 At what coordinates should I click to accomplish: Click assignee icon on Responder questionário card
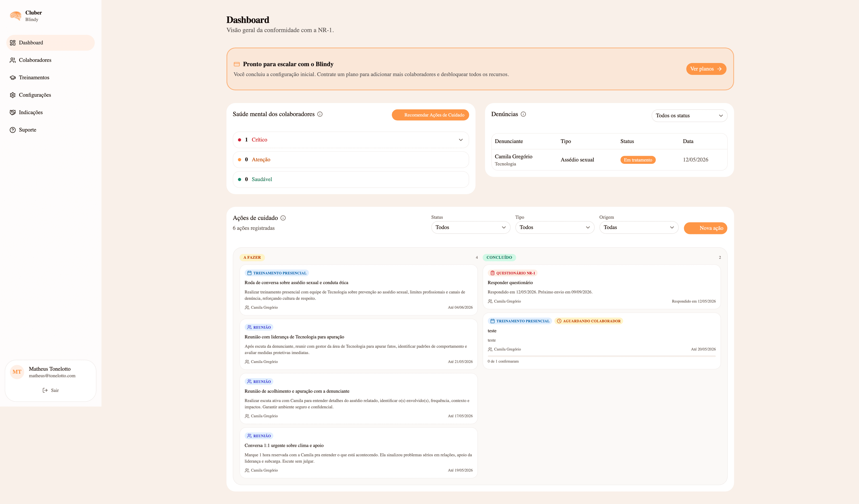coord(490,301)
